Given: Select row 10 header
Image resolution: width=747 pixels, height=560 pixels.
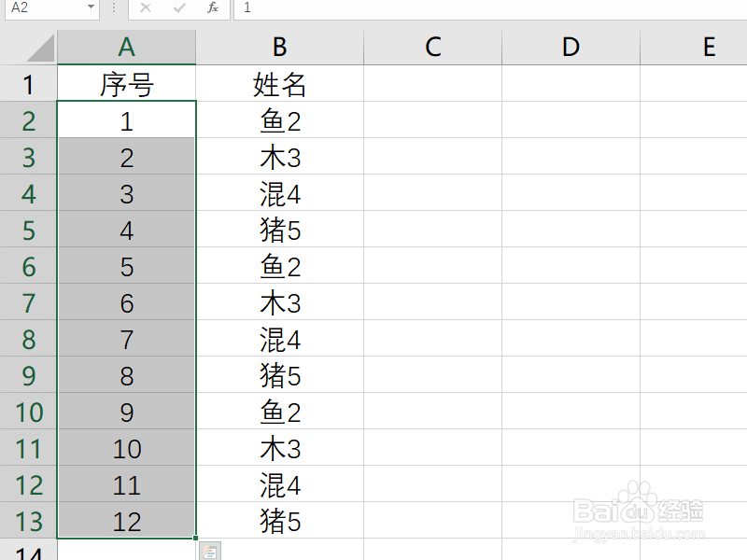Looking at the screenshot, I should (28, 412).
